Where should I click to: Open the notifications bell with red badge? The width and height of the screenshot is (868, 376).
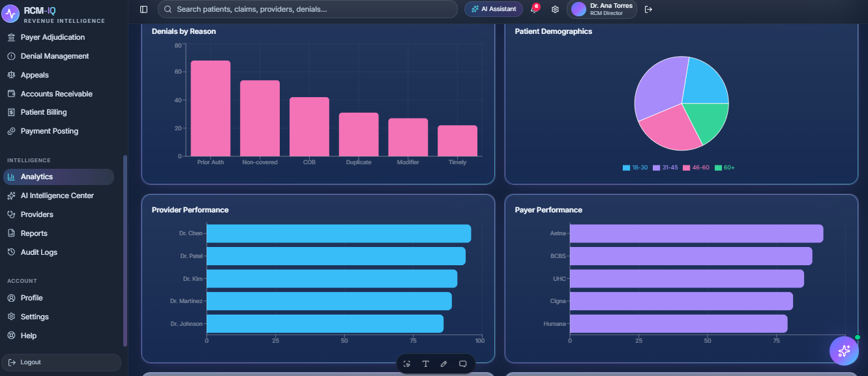click(535, 9)
